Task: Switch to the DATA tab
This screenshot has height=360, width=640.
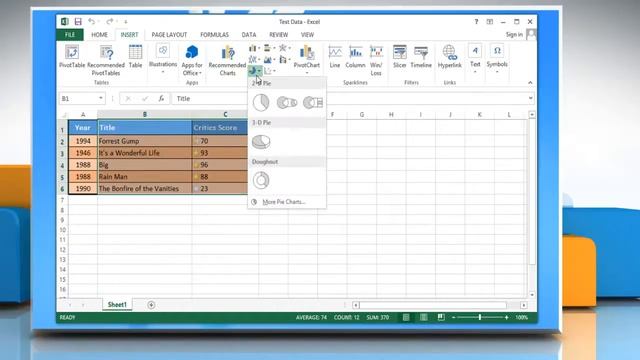Action: click(x=249, y=35)
